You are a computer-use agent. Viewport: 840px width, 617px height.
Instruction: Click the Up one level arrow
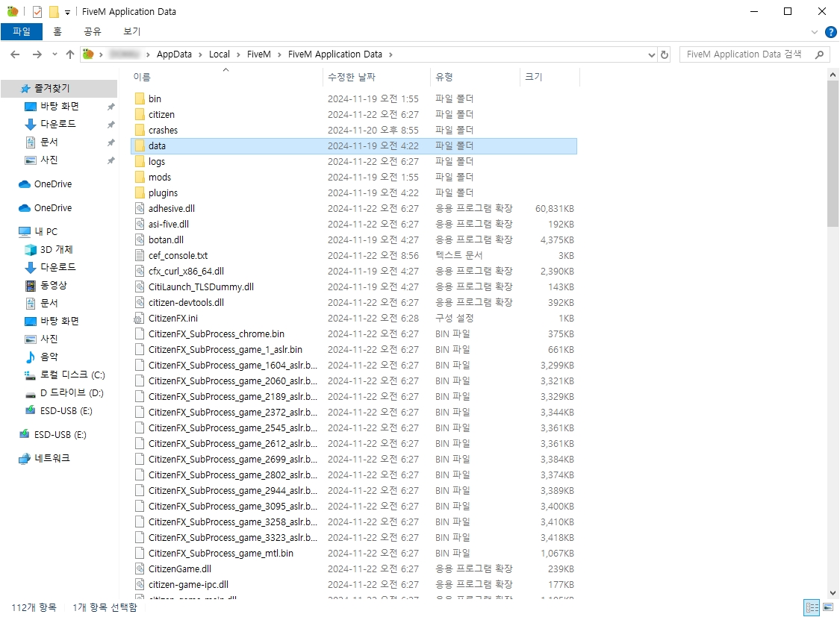(70, 54)
